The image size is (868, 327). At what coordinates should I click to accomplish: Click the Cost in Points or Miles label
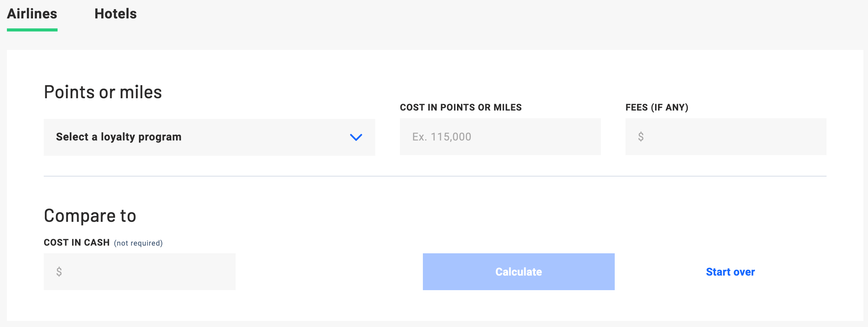pos(460,107)
